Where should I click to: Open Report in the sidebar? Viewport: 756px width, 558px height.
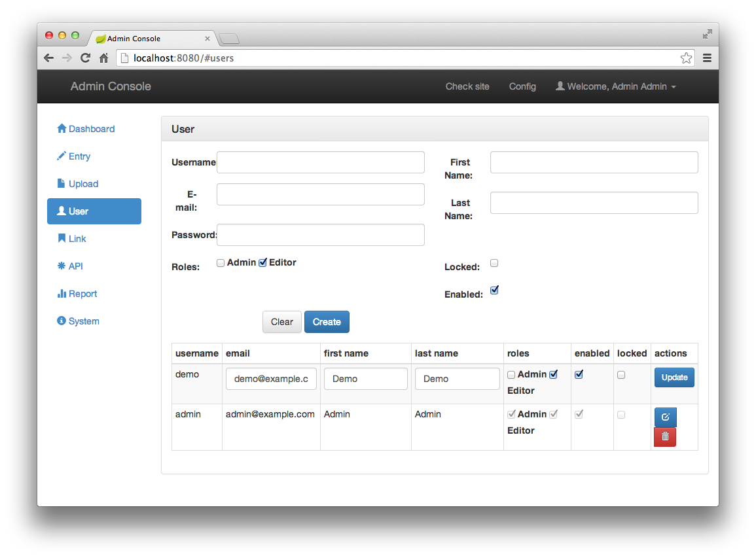click(x=77, y=294)
